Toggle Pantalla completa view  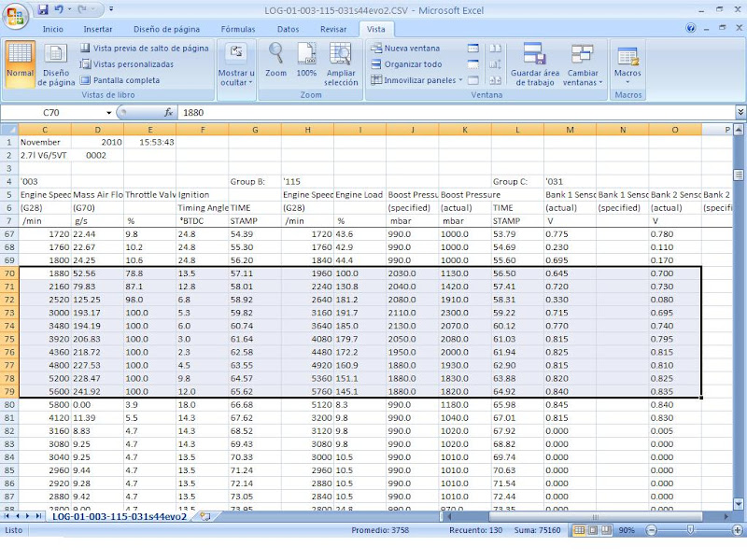124,80
